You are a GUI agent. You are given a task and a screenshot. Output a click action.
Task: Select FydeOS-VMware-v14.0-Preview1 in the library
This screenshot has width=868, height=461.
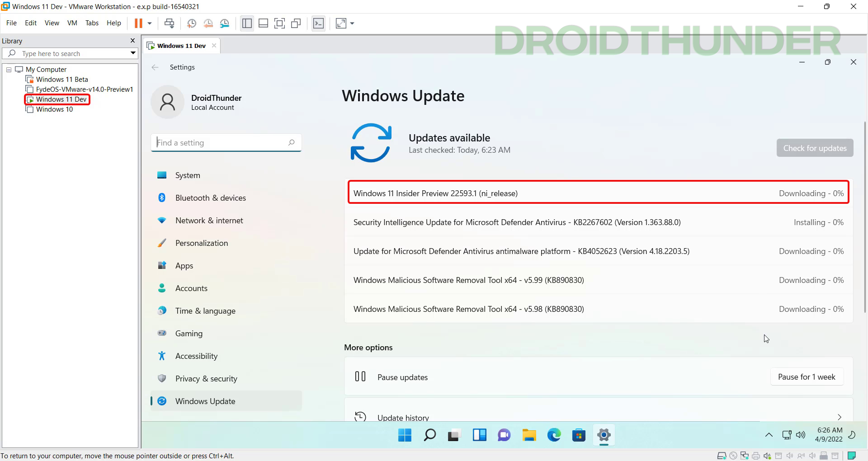click(x=84, y=89)
